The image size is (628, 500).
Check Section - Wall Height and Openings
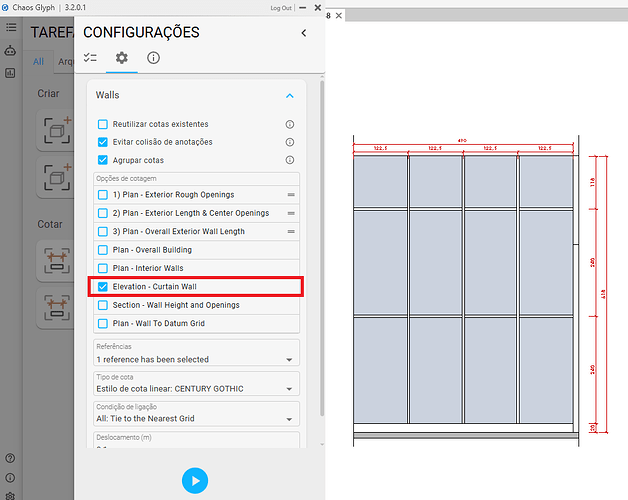[102, 305]
